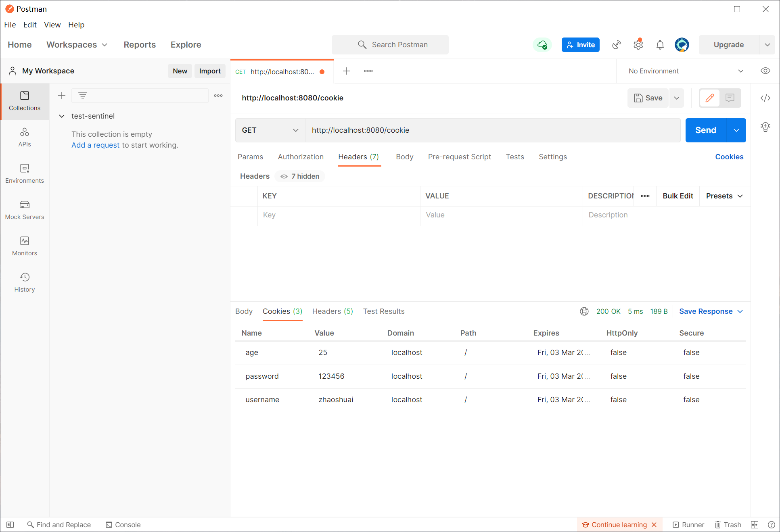The image size is (780, 532).
Task: Open a new request tab with plus
Action: [x=347, y=71]
